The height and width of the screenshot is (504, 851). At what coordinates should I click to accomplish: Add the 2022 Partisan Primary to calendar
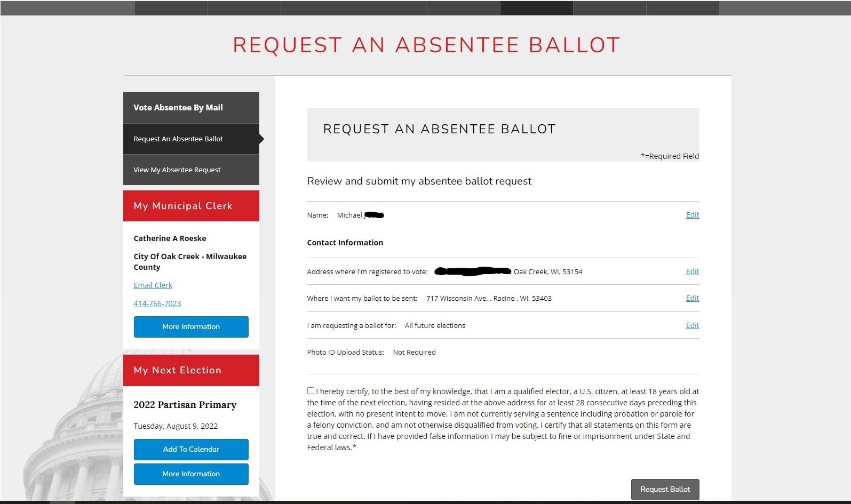191,450
